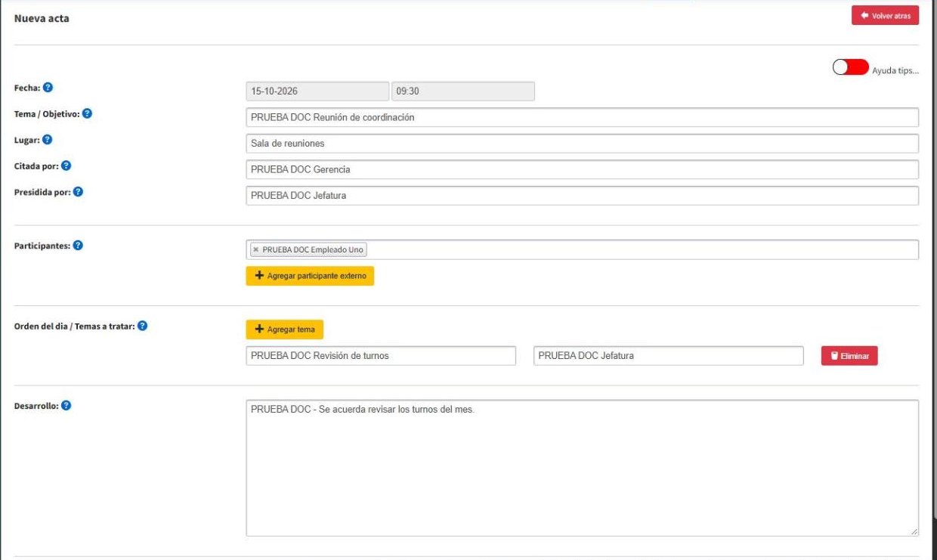Focus the Presidida por input

point(583,196)
